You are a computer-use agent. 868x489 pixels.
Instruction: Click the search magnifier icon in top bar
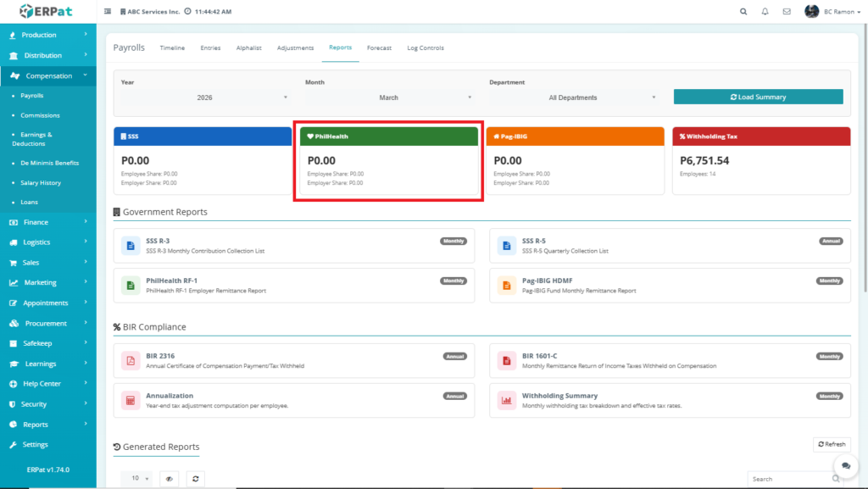[743, 12]
